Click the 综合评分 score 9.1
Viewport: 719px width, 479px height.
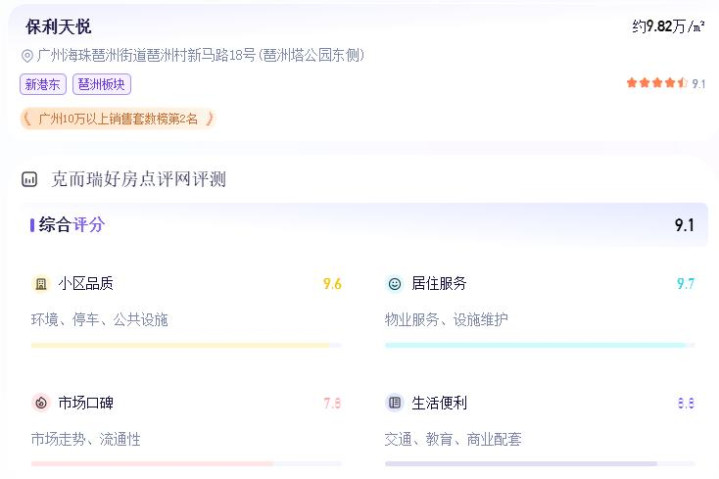[x=684, y=225]
